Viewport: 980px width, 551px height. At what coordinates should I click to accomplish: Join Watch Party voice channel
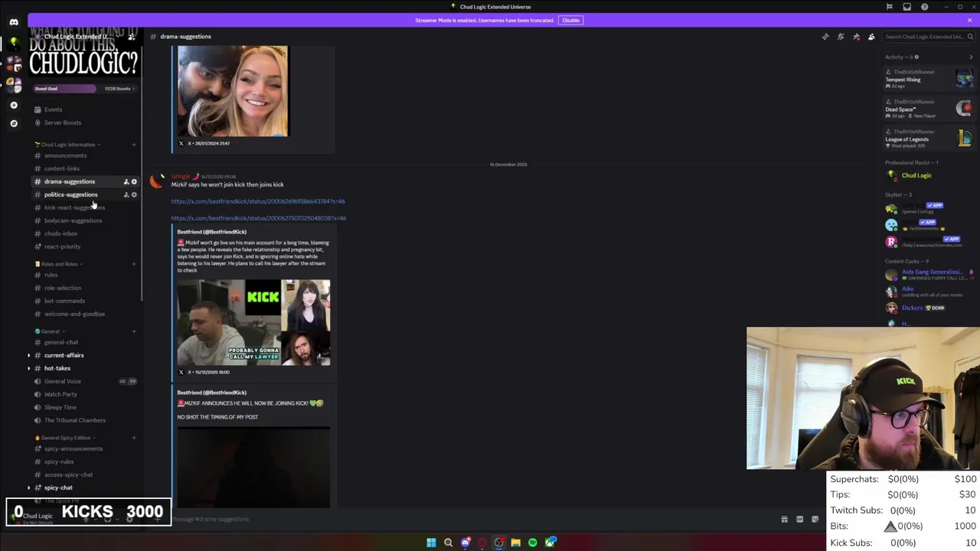click(60, 394)
